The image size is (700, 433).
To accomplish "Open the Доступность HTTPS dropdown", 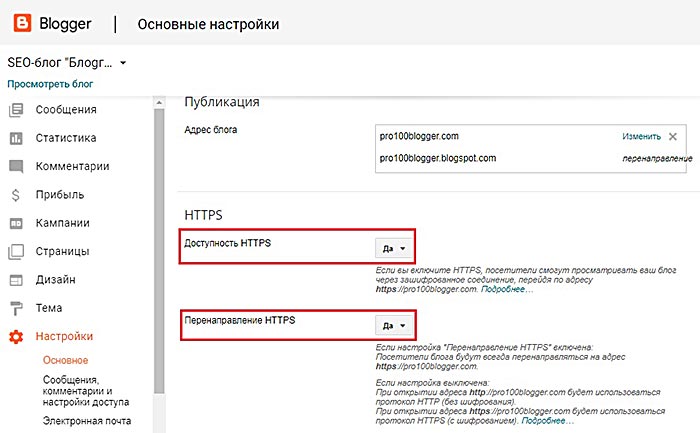I will click(393, 248).
